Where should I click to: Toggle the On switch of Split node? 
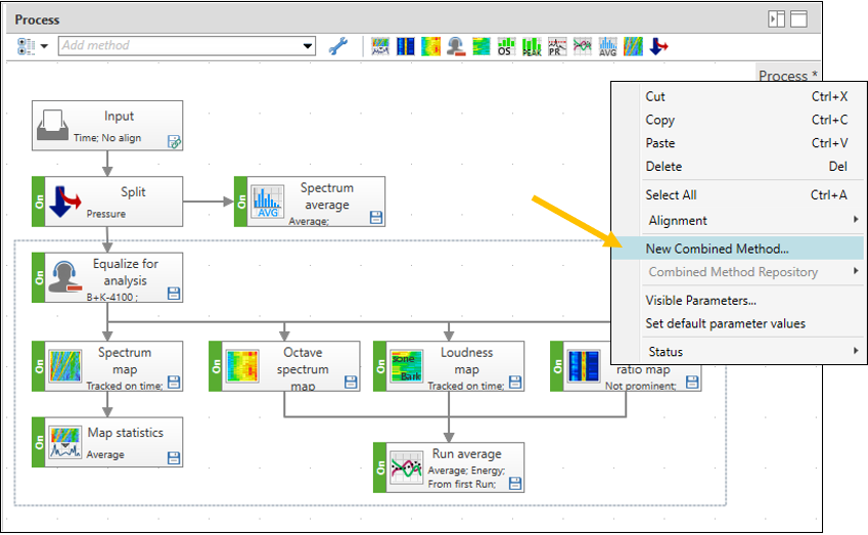click(39, 201)
